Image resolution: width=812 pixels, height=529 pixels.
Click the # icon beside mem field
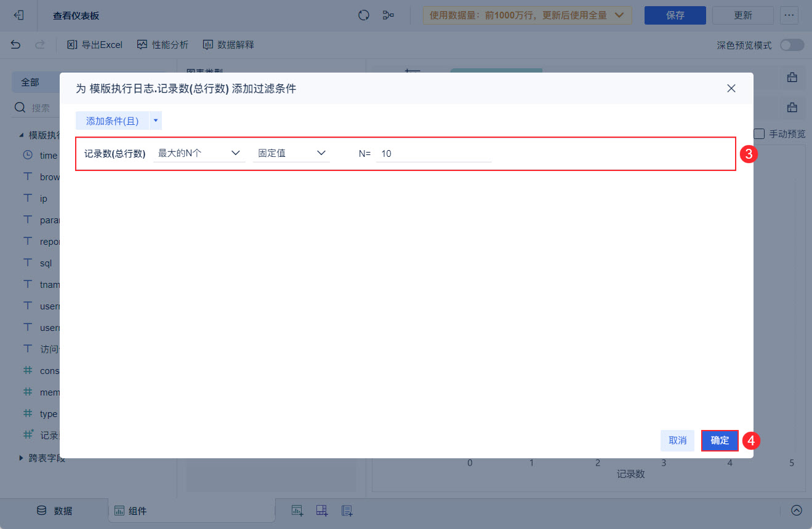click(28, 392)
